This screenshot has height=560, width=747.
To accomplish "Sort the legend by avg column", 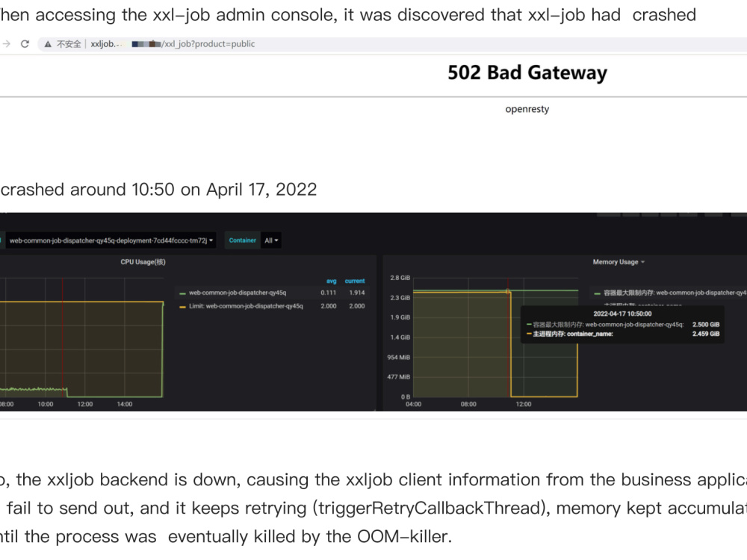I will click(x=331, y=281).
